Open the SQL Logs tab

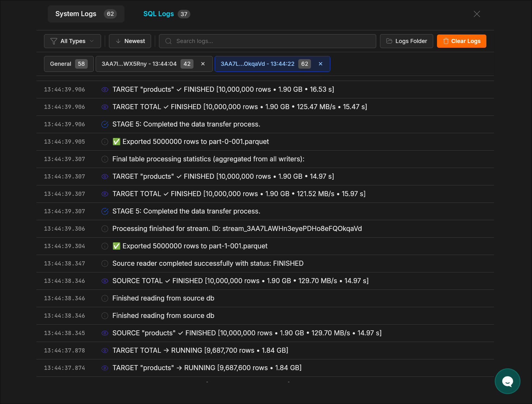(x=167, y=14)
